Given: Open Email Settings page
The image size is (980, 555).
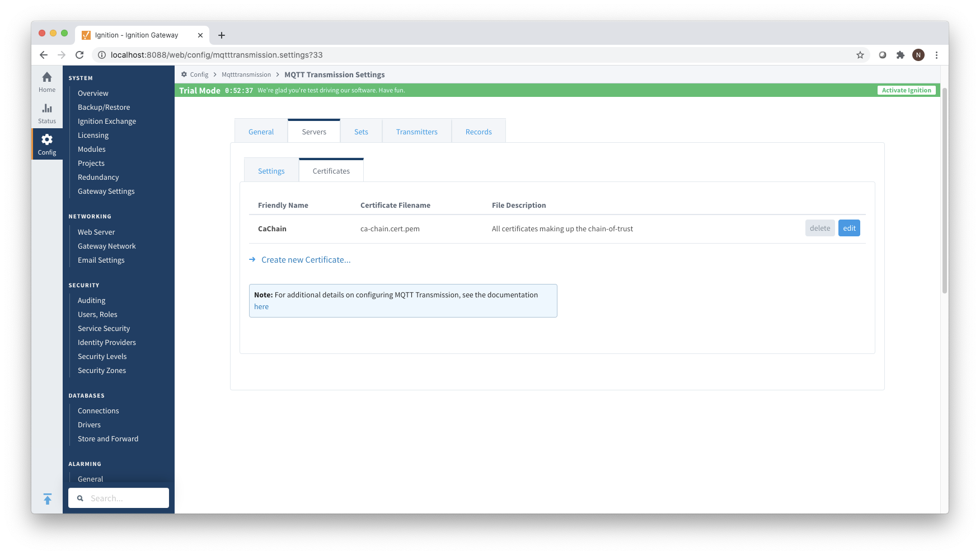Looking at the screenshot, I should 101,260.
